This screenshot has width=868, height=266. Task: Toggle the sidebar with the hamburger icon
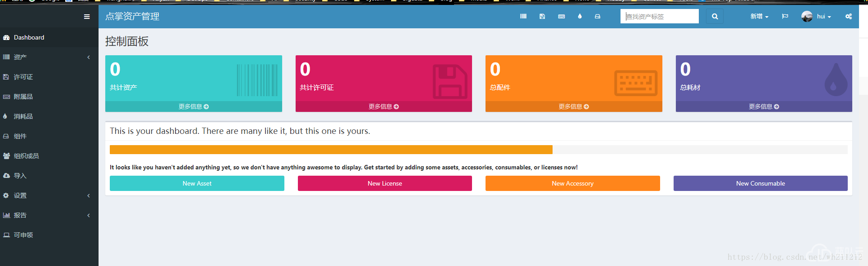(87, 17)
